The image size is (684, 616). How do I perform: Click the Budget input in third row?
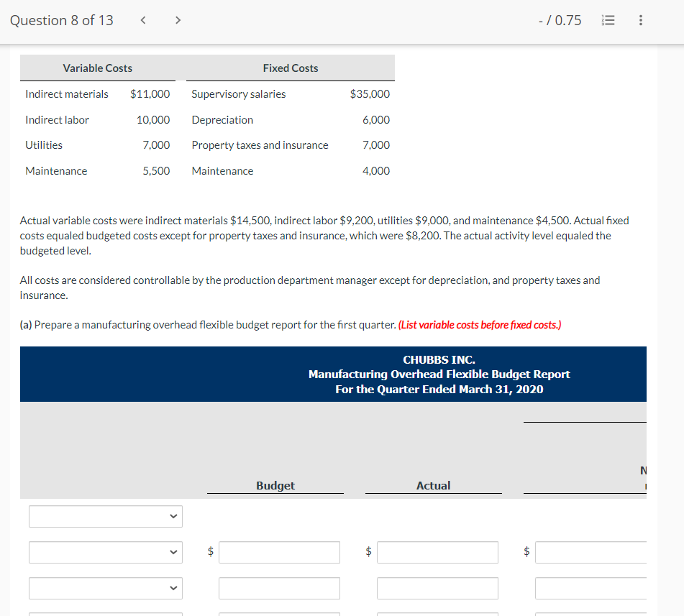pyautogui.click(x=279, y=589)
